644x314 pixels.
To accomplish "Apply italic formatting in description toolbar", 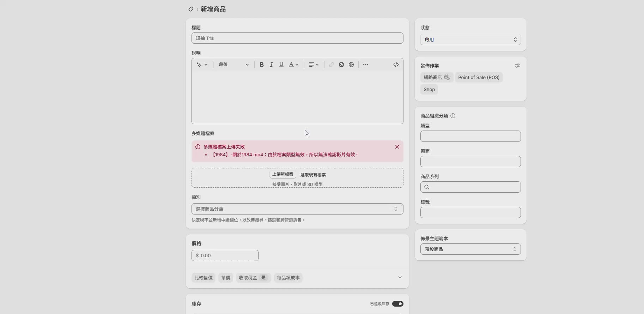I will click(271, 65).
